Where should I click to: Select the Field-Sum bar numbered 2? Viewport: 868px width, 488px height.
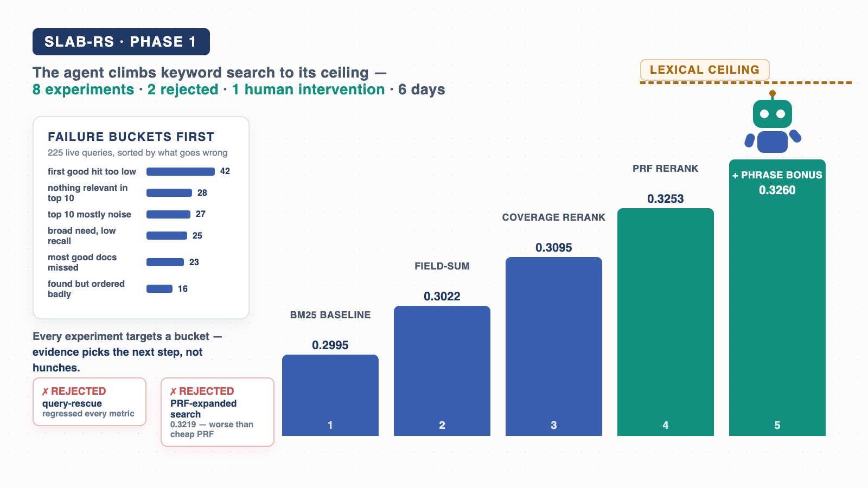pyautogui.click(x=442, y=371)
